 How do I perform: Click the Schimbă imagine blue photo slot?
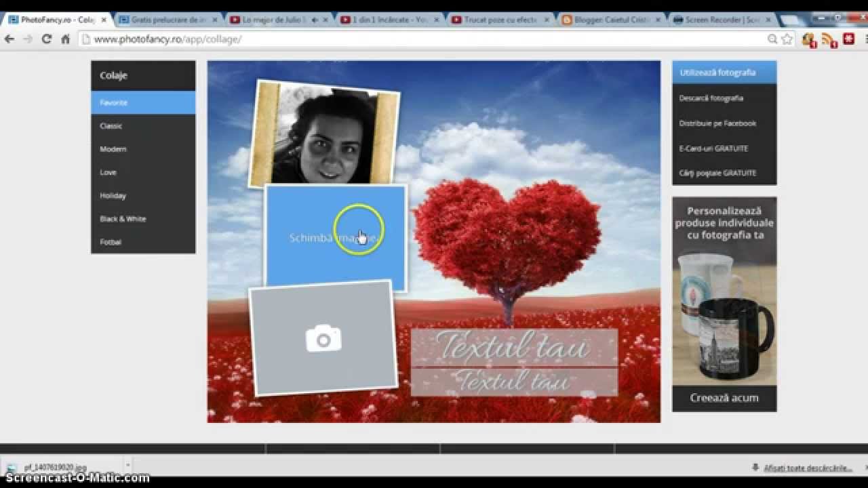click(336, 237)
